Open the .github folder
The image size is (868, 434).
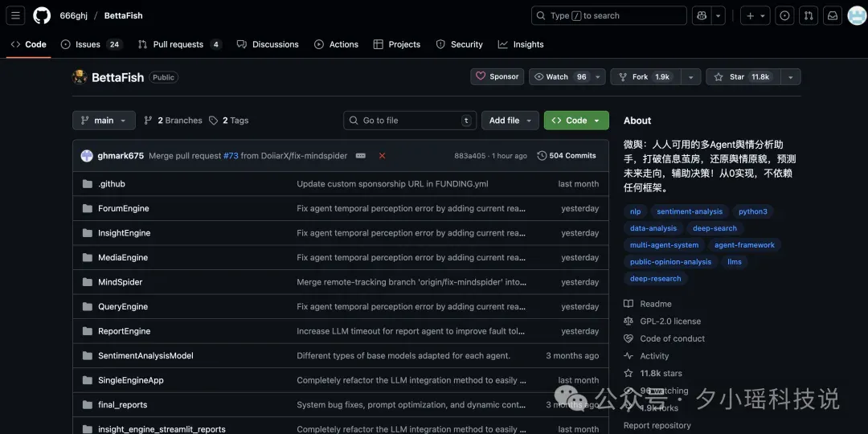111,184
